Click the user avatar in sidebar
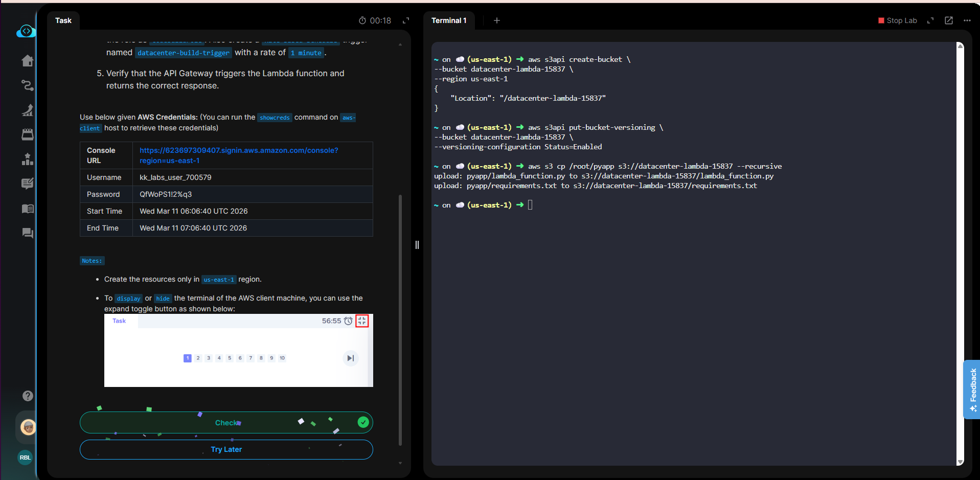The width and height of the screenshot is (980, 480). [28, 427]
